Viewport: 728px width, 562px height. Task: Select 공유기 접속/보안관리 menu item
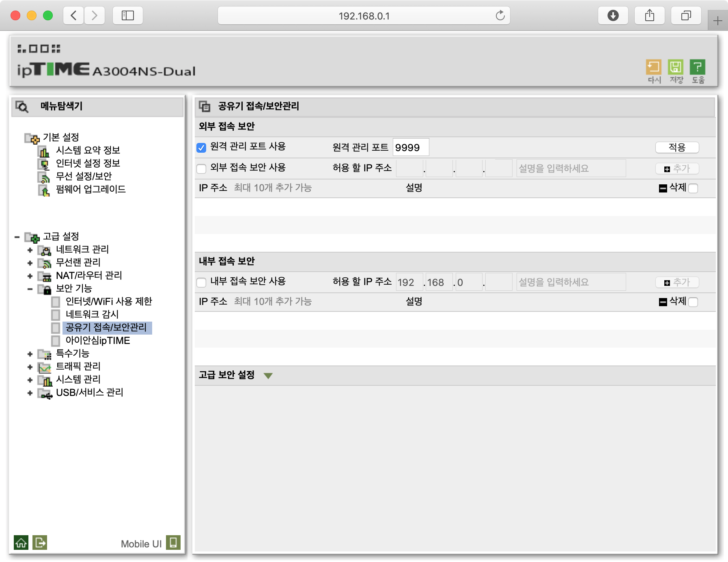point(106,327)
